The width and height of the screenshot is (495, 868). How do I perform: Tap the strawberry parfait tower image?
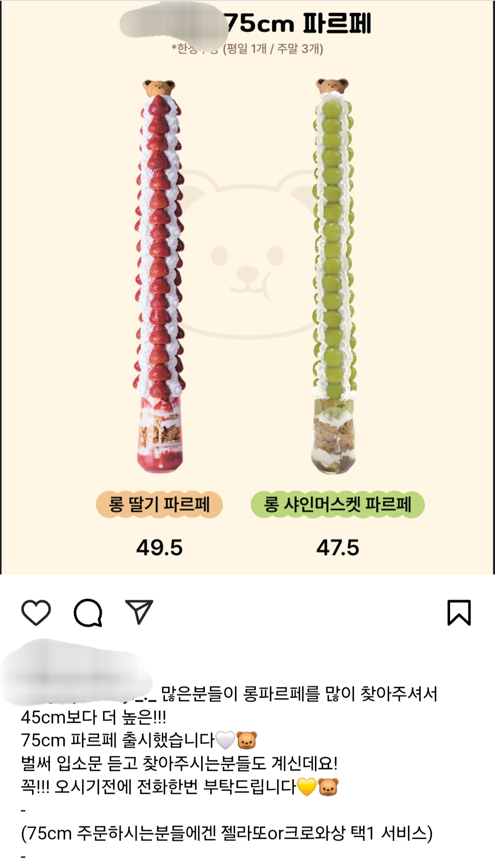[x=159, y=276]
